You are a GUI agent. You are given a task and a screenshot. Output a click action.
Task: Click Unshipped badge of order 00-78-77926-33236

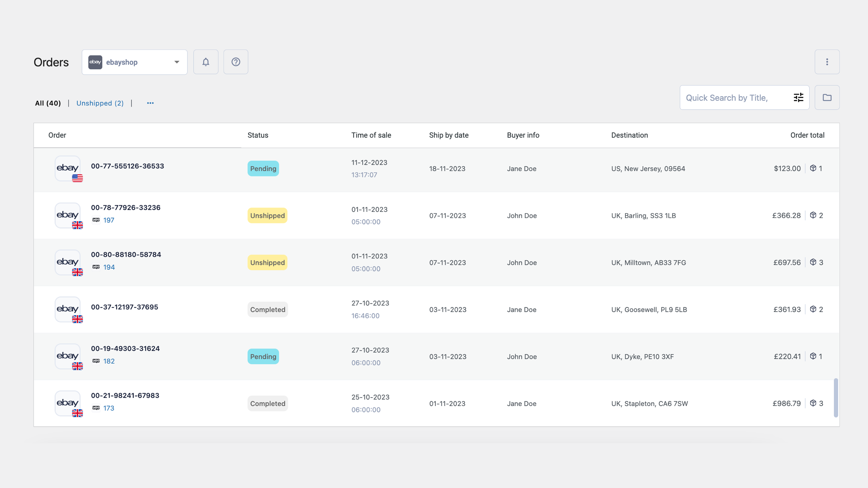point(267,215)
